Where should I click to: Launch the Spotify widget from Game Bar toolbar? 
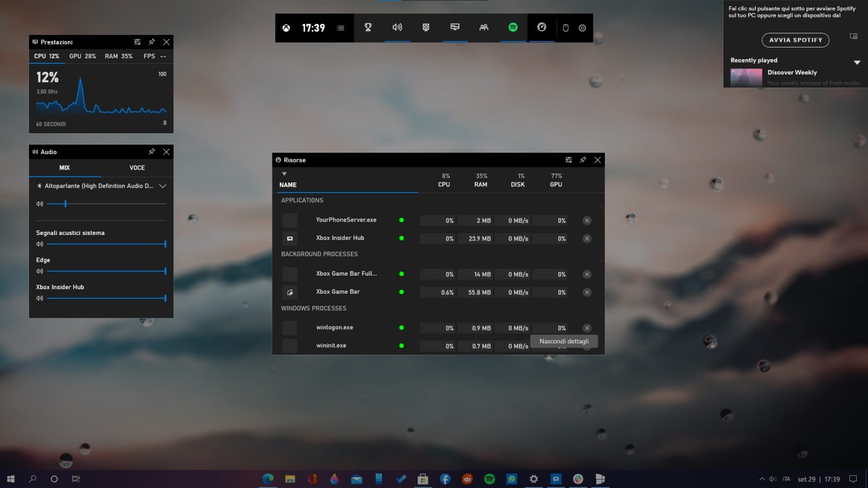click(x=513, y=27)
